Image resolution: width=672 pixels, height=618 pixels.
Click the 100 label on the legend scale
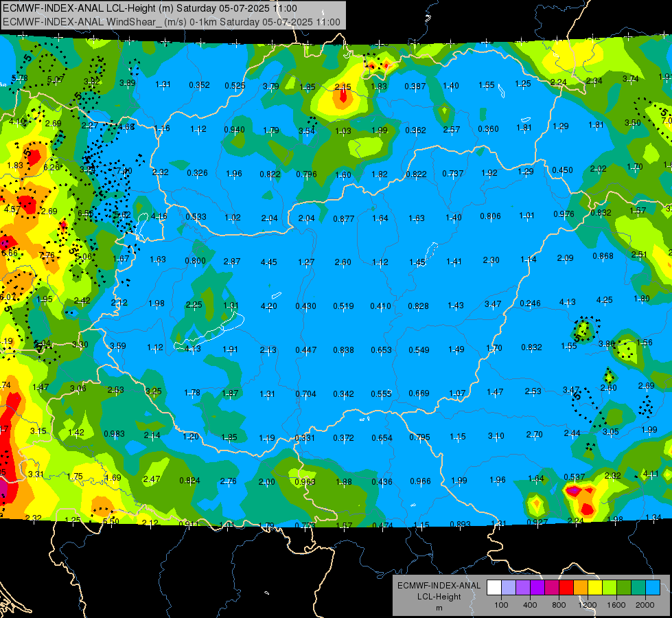(x=501, y=605)
